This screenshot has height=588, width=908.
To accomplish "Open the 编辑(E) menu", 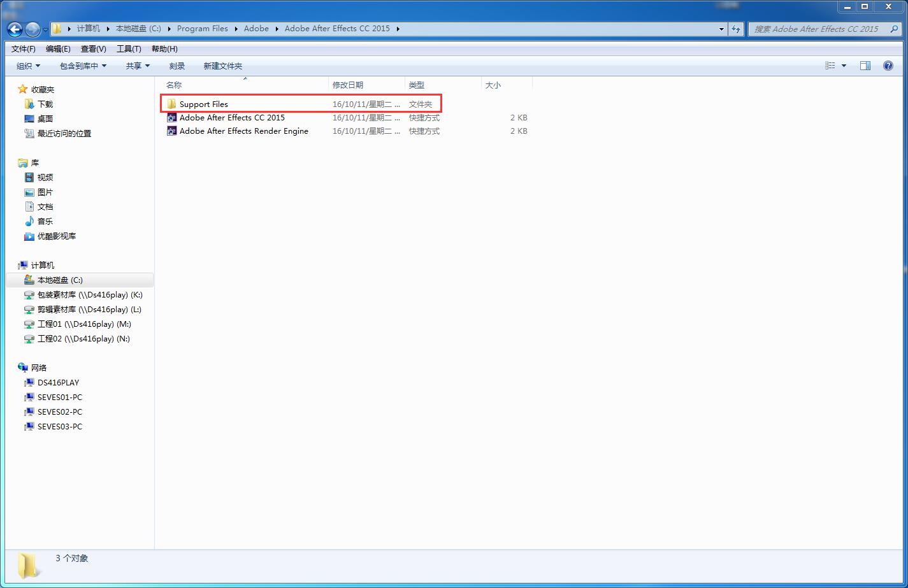I will [58, 48].
